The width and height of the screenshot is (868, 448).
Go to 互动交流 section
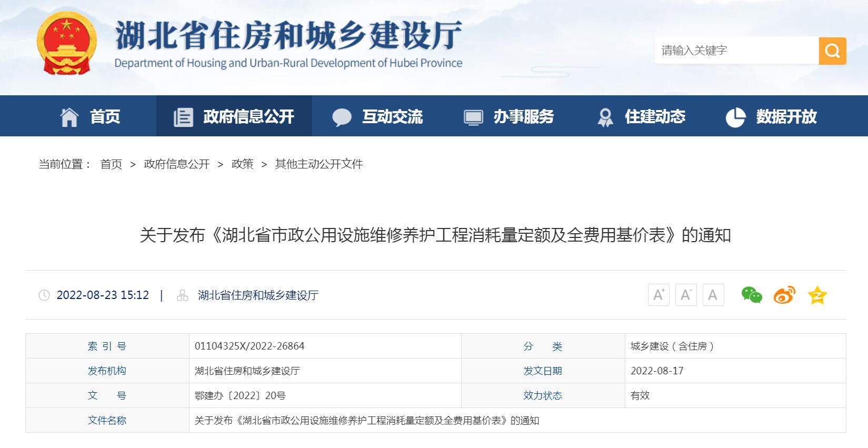click(377, 116)
